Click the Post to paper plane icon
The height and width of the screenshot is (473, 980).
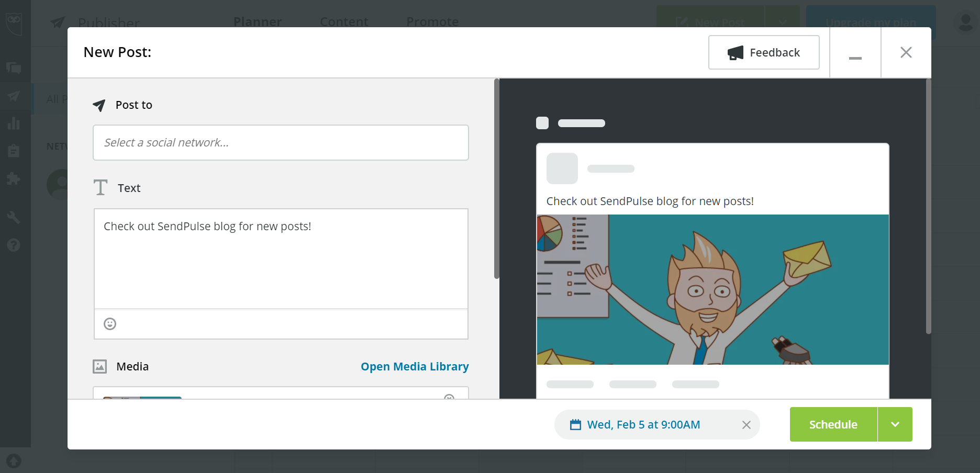(x=99, y=105)
